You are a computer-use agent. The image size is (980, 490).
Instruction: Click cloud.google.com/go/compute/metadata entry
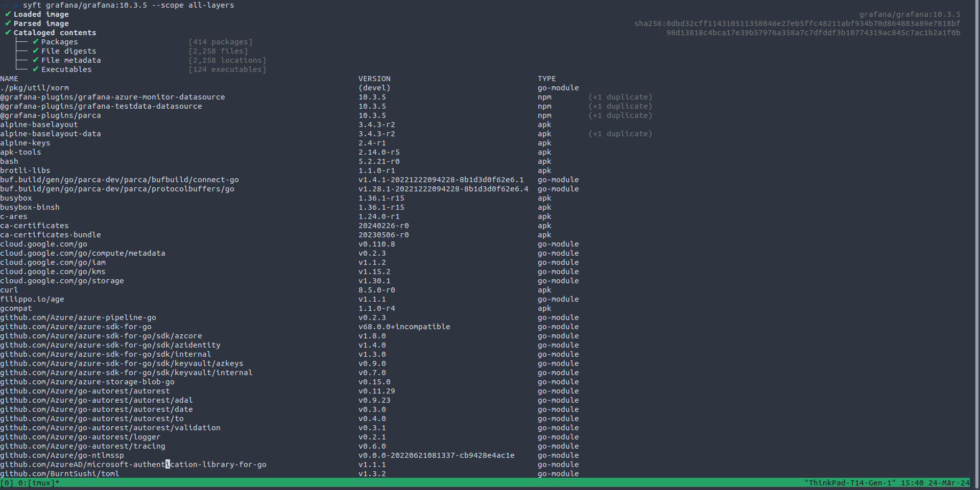click(x=83, y=253)
